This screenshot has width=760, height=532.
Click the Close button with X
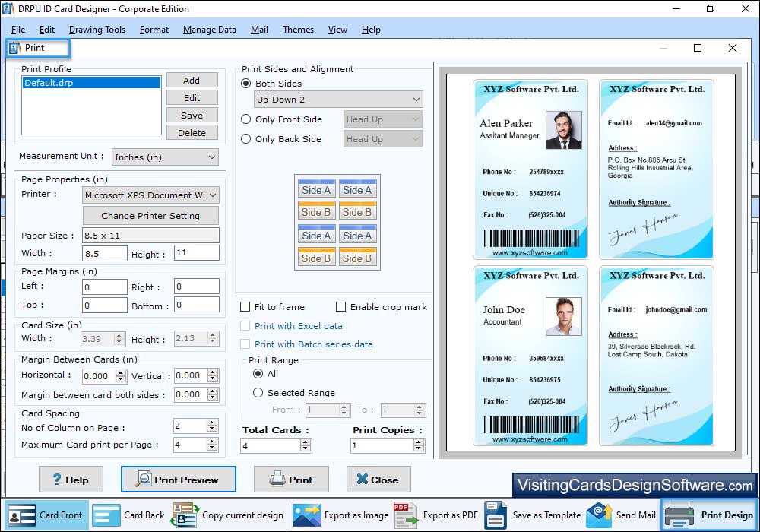(x=378, y=480)
